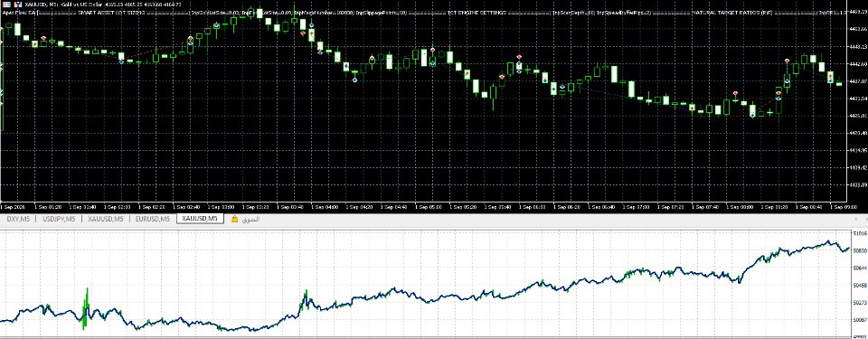Open the EURUSD,M5 chart tab

click(152, 219)
